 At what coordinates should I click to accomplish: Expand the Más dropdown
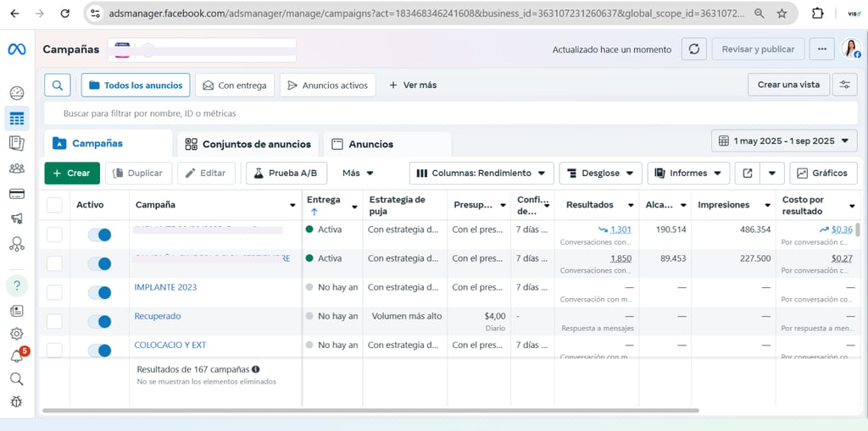[x=358, y=174]
